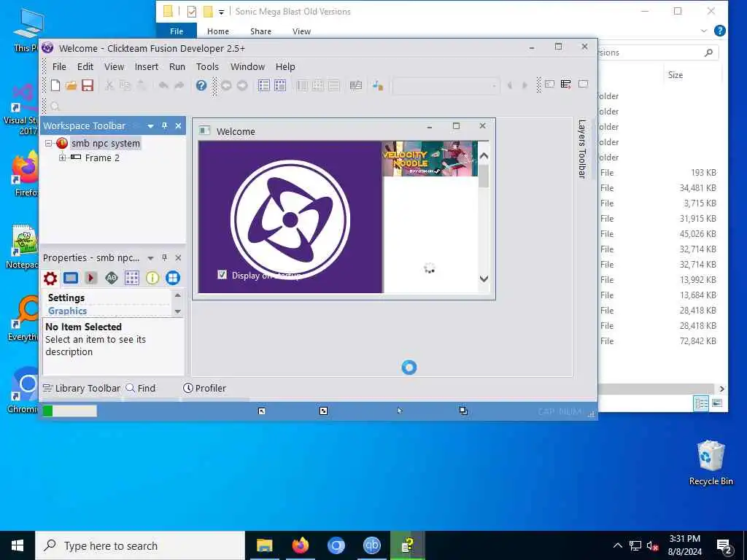Image resolution: width=747 pixels, height=560 pixels.
Task: Click the Redo arrow in the toolbar
Action: [179, 85]
